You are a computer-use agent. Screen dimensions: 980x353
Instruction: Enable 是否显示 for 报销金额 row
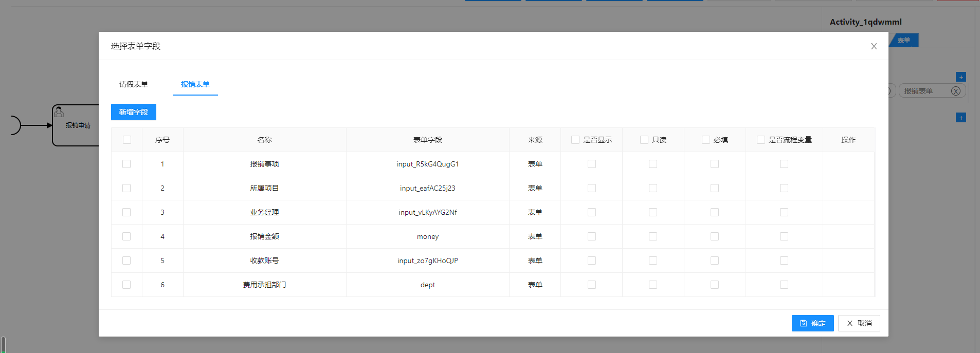pyautogui.click(x=592, y=236)
